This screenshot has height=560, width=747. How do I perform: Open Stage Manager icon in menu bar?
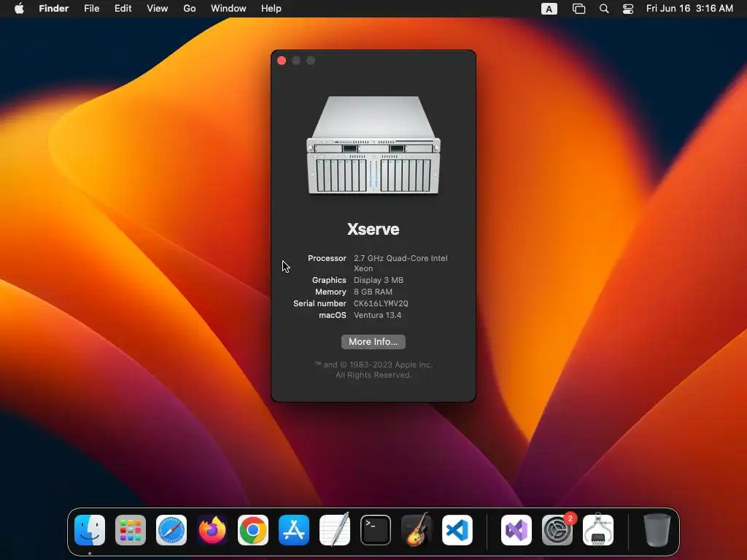(x=578, y=9)
